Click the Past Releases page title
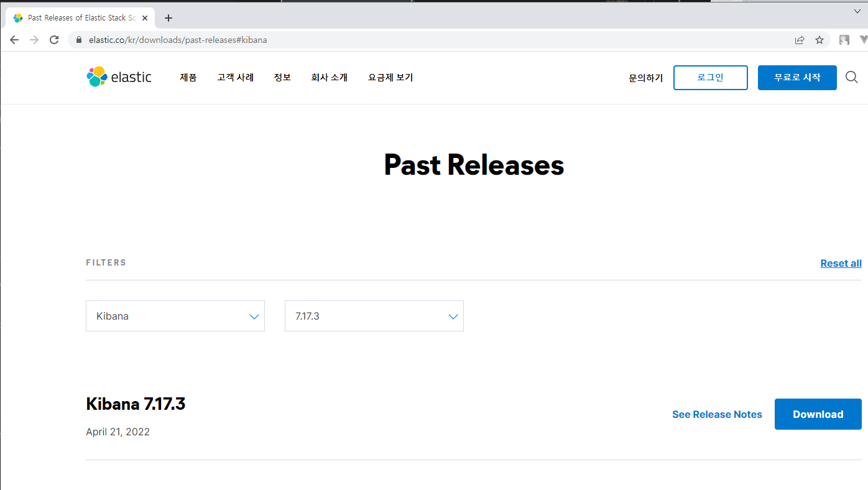Viewport: 868px width, 490px height. [x=474, y=165]
